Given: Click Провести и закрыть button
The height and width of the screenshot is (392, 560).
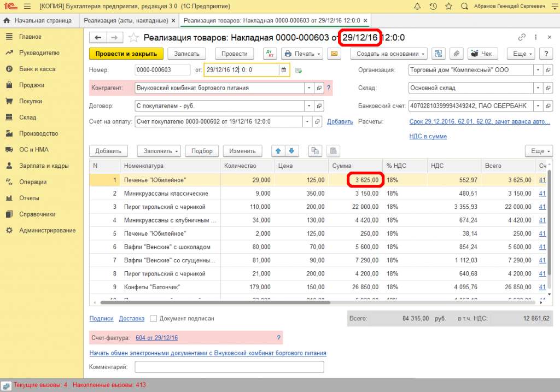Looking at the screenshot, I should (x=126, y=54).
